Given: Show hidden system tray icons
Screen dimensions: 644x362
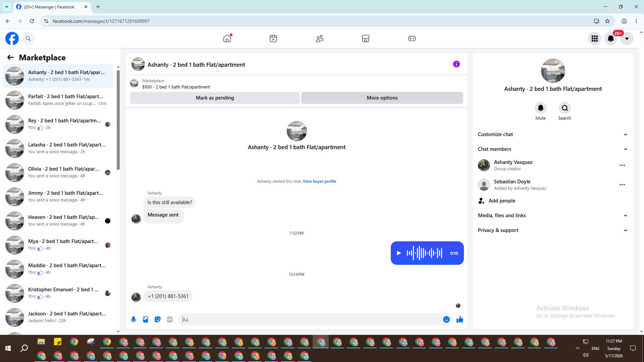Looking at the screenshot, I should pos(578,349).
